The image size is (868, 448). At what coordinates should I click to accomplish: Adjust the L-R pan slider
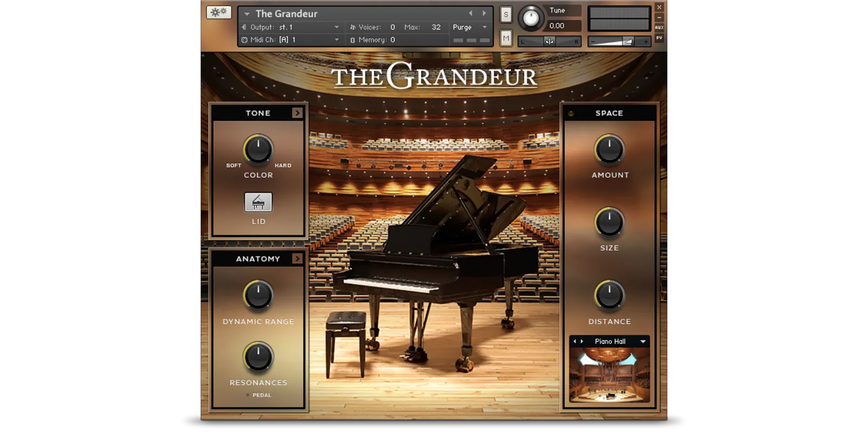point(549,41)
